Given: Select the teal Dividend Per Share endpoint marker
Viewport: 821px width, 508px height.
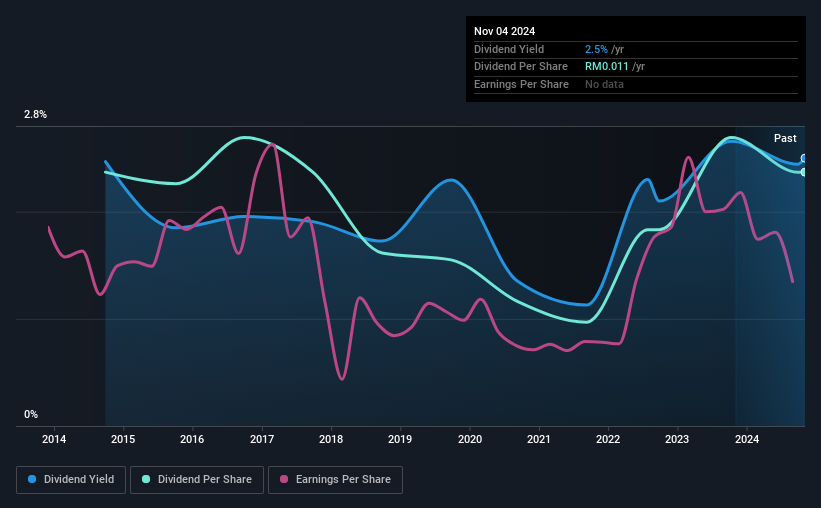Looking at the screenshot, I should (803, 172).
